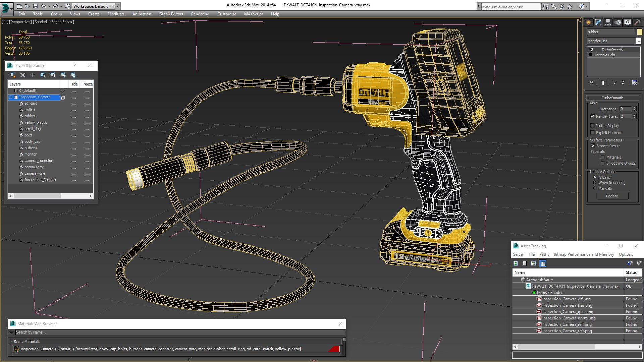Toggle the Smooth Result checkbox
The width and height of the screenshot is (644, 362).
tap(593, 146)
